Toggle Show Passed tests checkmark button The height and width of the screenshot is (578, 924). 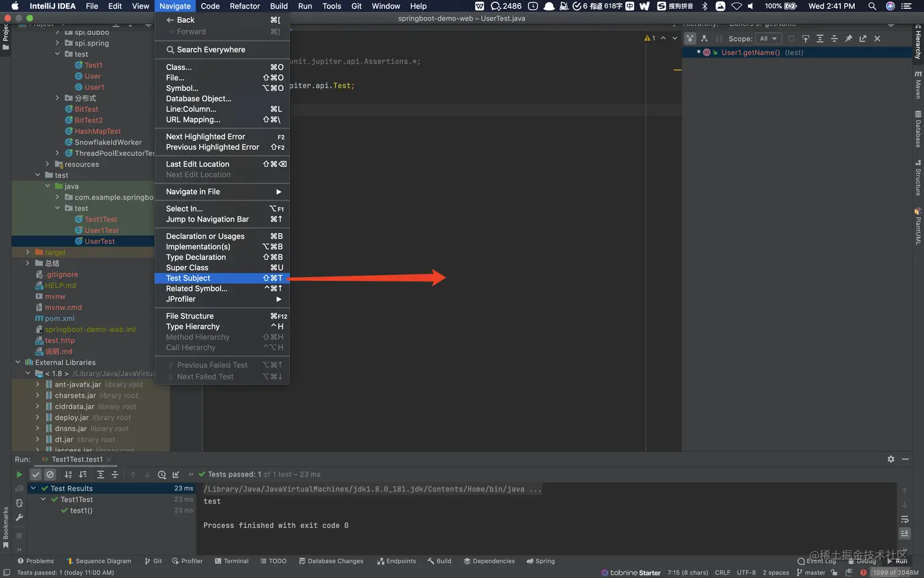coord(36,475)
